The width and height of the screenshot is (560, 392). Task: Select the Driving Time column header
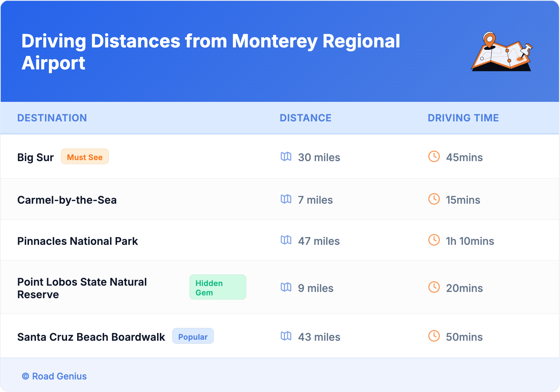tap(463, 118)
